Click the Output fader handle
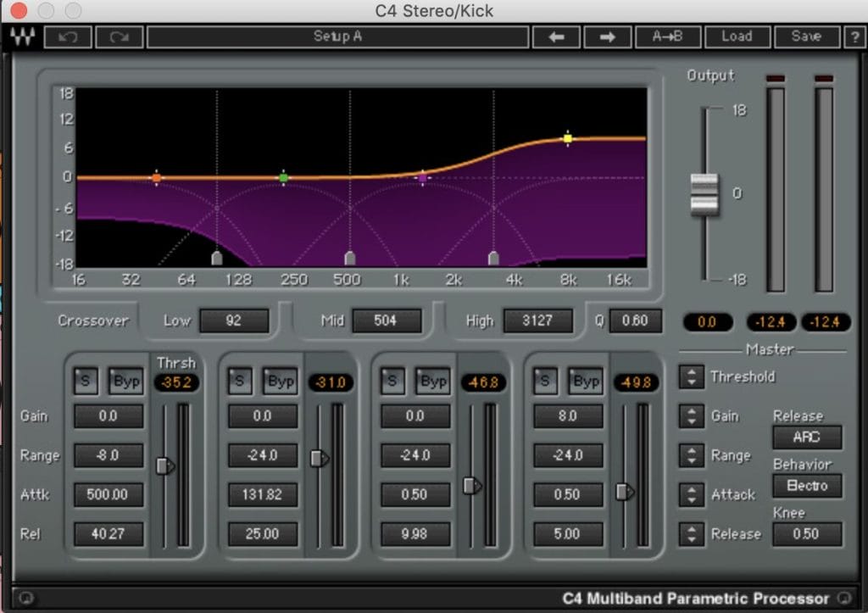 [x=704, y=194]
